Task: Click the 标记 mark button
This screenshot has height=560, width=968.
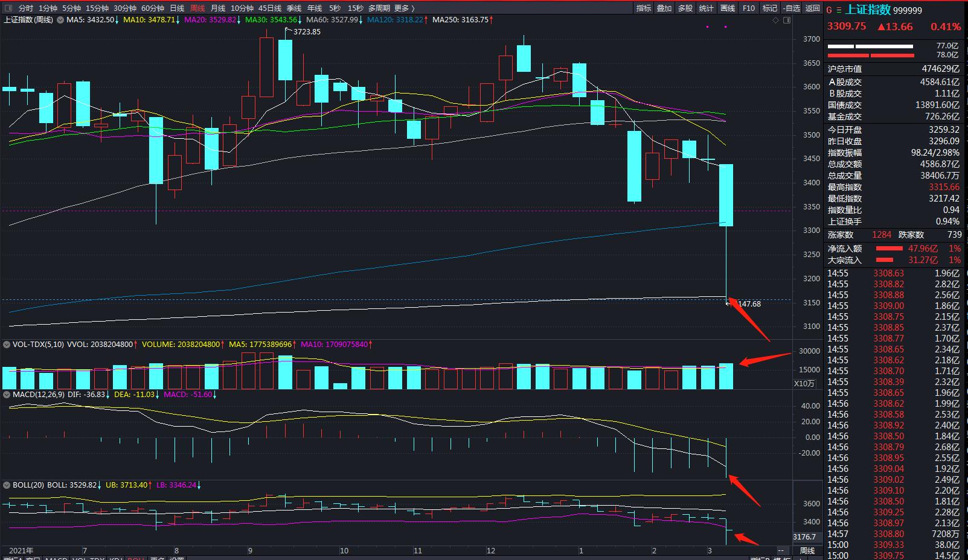Action: tap(770, 8)
